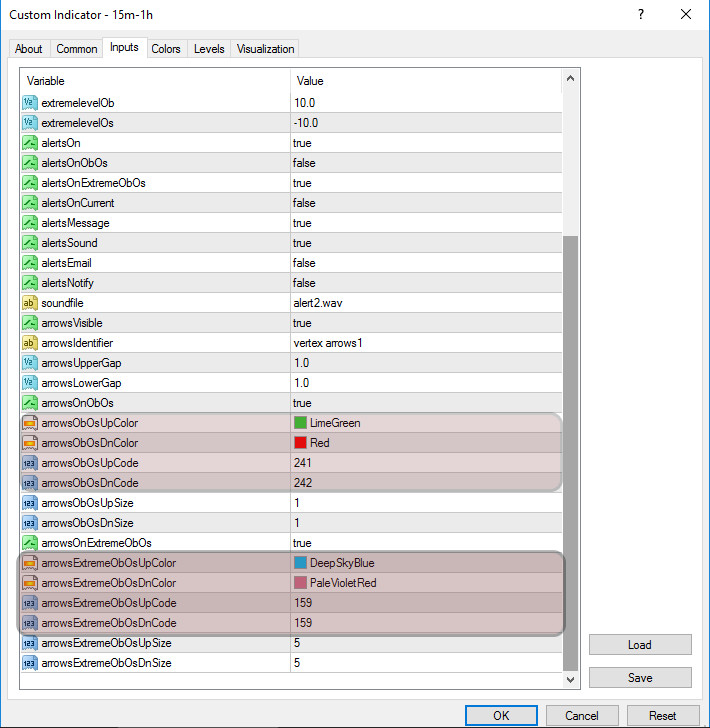710x728 pixels.
Task: Click the Reset button
Action: (662, 715)
